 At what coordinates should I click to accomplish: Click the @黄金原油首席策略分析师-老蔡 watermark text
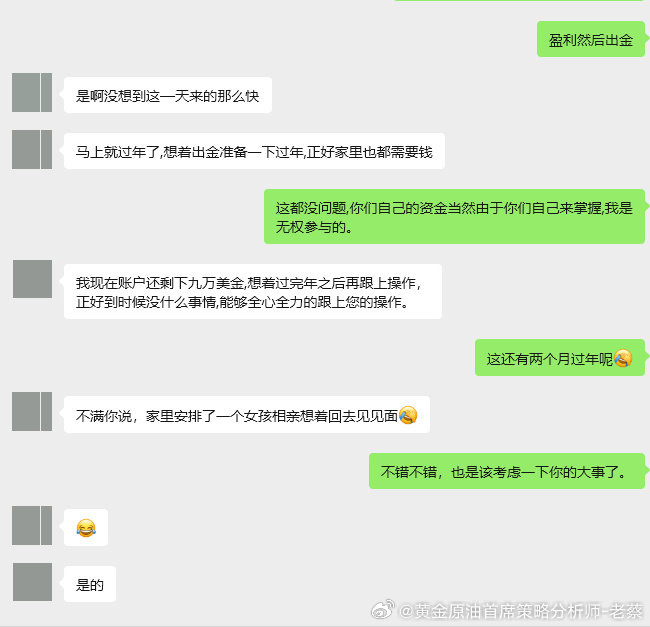(x=521, y=610)
